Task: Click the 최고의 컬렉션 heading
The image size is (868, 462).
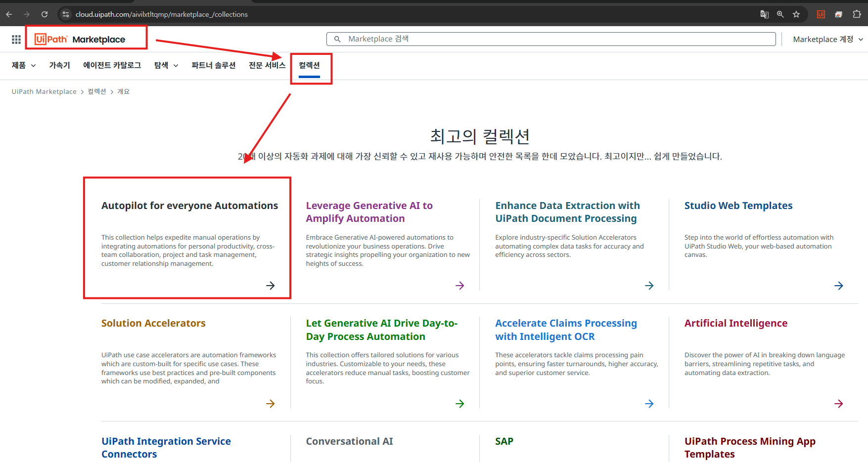Action: coord(480,136)
